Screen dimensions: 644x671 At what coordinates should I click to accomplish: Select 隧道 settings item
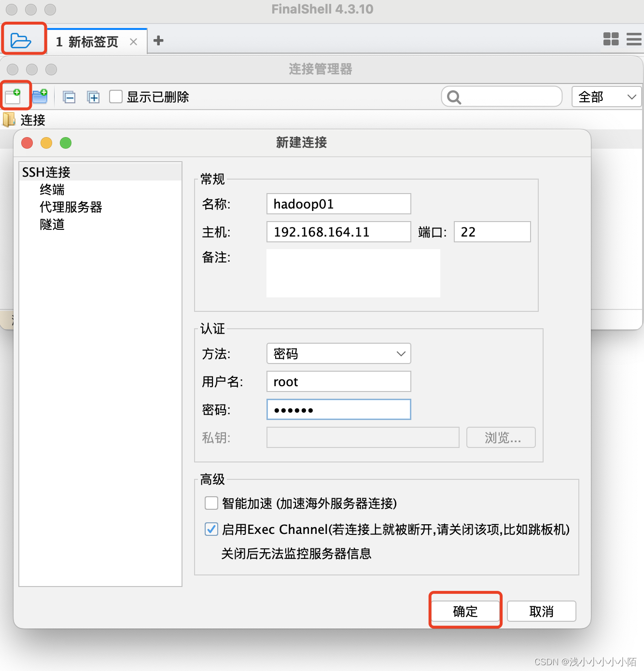click(52, 224)
